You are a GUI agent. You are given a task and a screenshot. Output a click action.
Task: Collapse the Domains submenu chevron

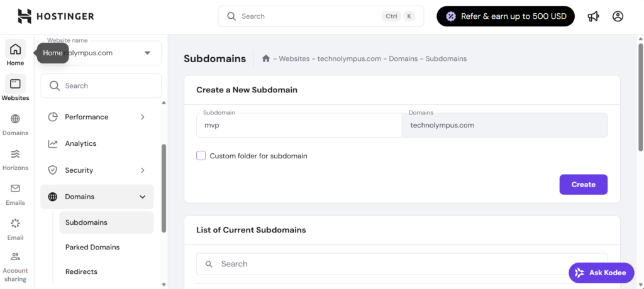pyautogui.click(x=143, y=197)
